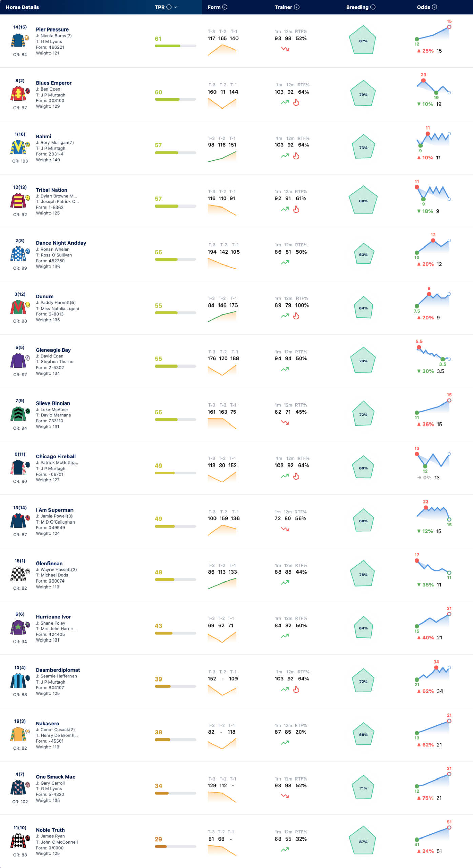
Task: Sort by the Form column header
Action: (x=214, y=7)
